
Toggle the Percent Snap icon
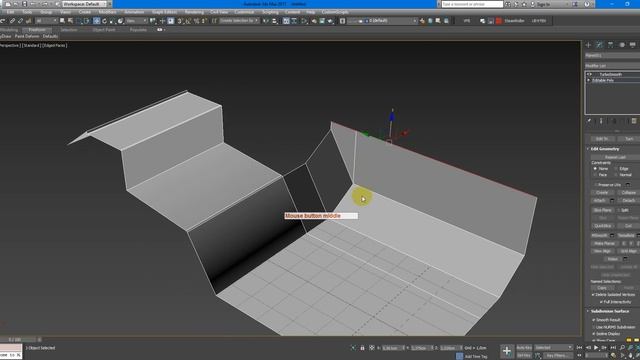tap(196, 21)
